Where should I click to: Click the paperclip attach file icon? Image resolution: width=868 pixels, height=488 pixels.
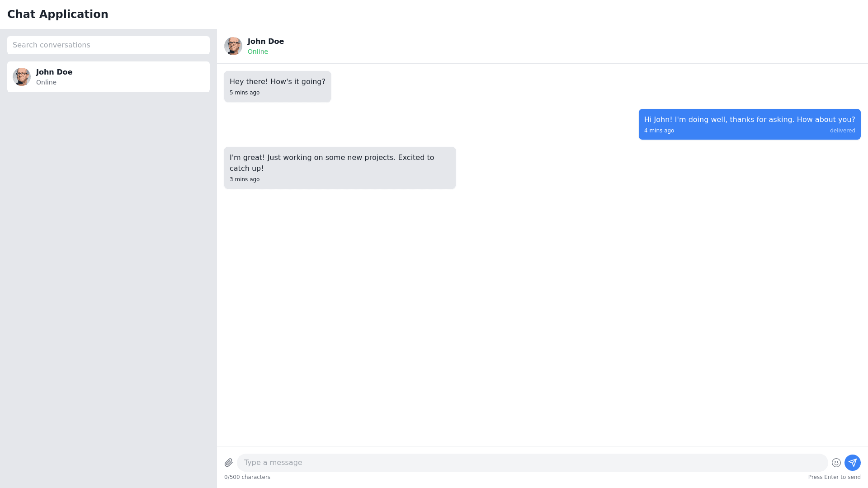click(228, 463)
